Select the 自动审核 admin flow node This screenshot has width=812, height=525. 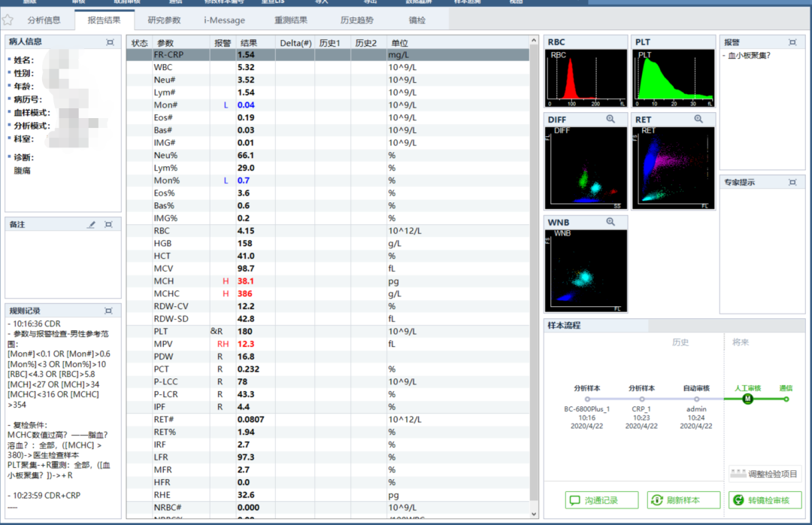pyautogui.click(x=696, y=399)
